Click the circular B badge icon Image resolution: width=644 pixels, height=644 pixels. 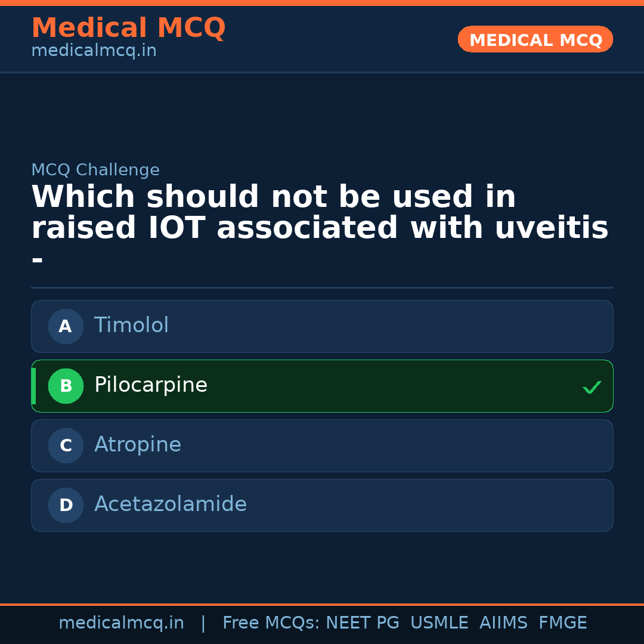[x=66, y=386]
